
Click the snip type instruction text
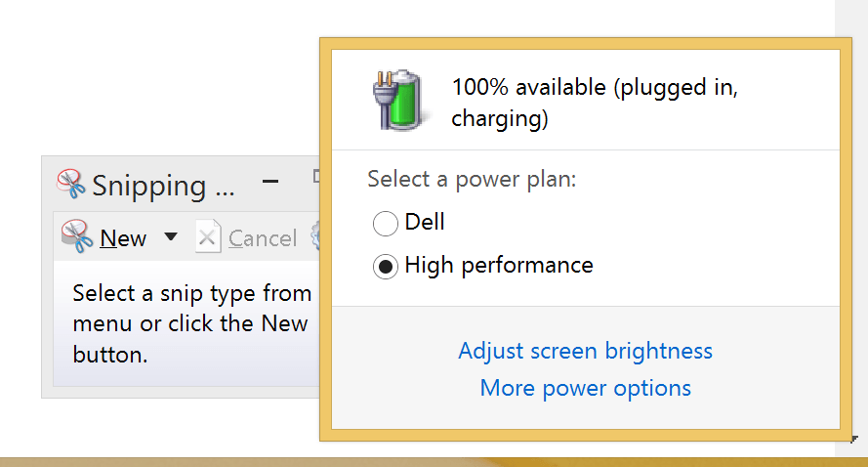190,323
